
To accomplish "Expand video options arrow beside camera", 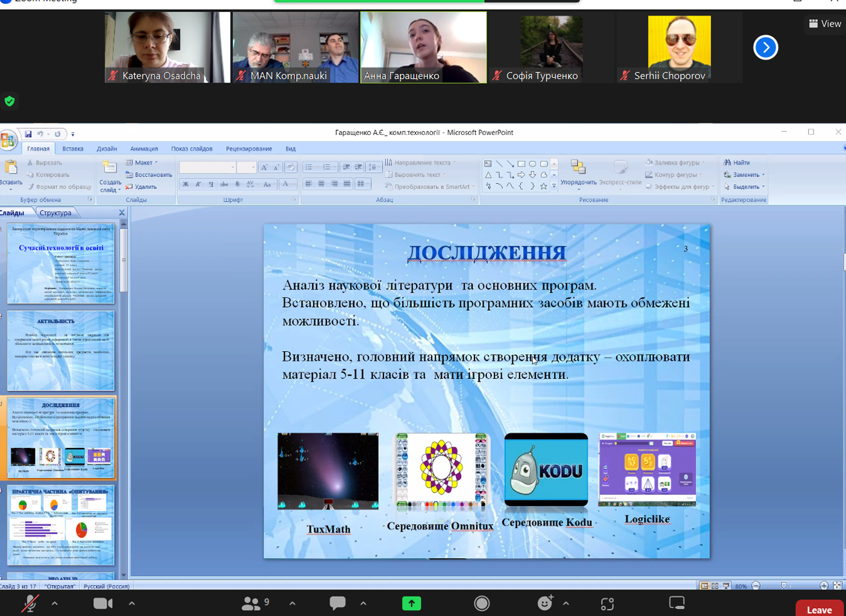I will [x=131, y=603].
